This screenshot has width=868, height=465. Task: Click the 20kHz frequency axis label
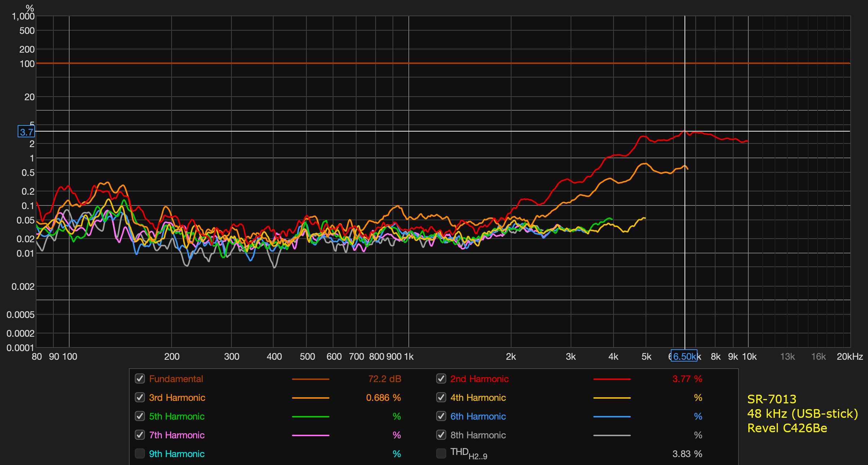850,356
